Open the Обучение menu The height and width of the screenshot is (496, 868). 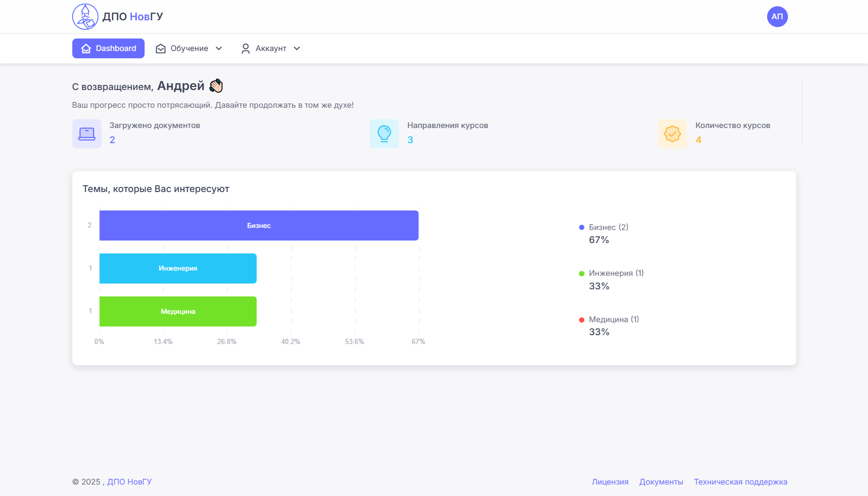pos(189,48)
